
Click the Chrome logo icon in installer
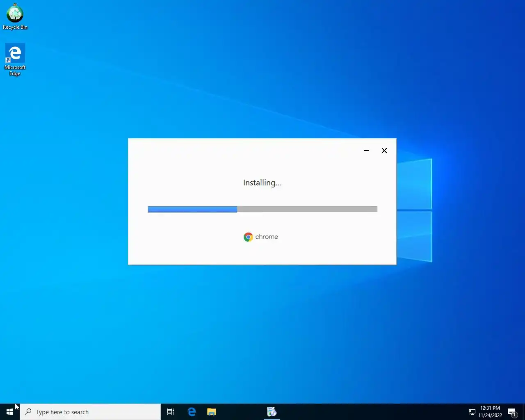[x=248, y=237]
